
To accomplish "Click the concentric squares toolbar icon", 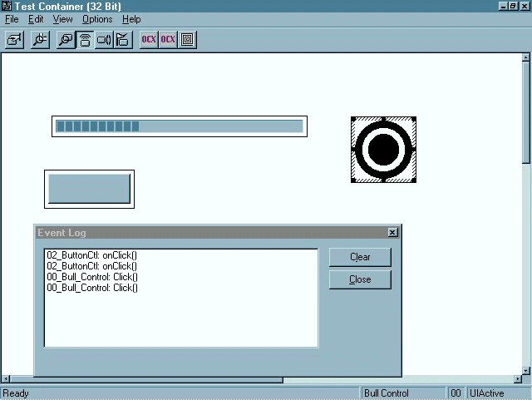I will (x=188, y=39).
